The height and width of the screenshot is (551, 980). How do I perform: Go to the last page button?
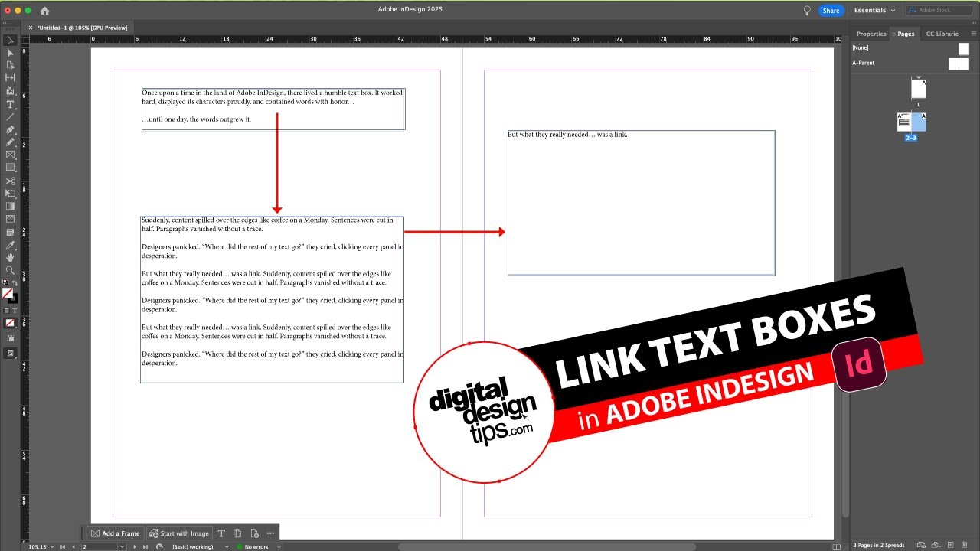145,546
